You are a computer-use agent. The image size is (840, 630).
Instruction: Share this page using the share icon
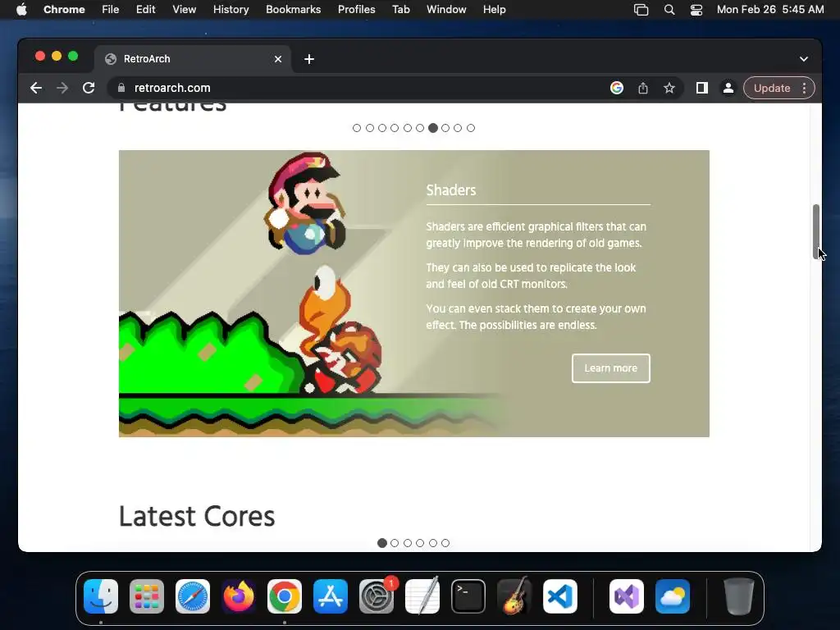[643, 88]
